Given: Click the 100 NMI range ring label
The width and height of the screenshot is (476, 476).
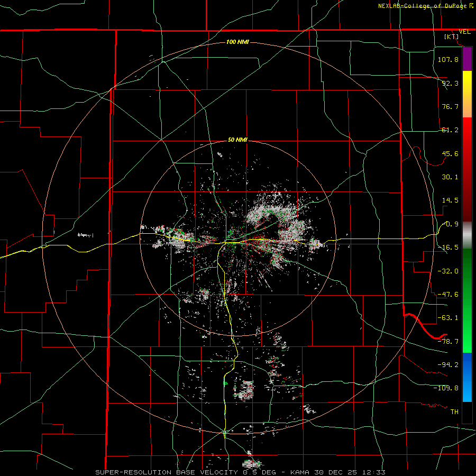Looking at the screenshot, I should [237, 42].
